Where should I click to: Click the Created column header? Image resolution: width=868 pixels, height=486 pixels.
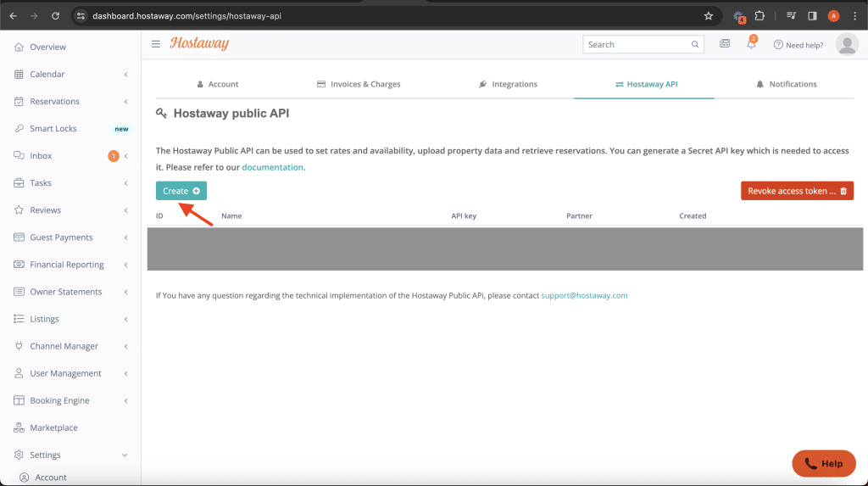coord(693,215)
